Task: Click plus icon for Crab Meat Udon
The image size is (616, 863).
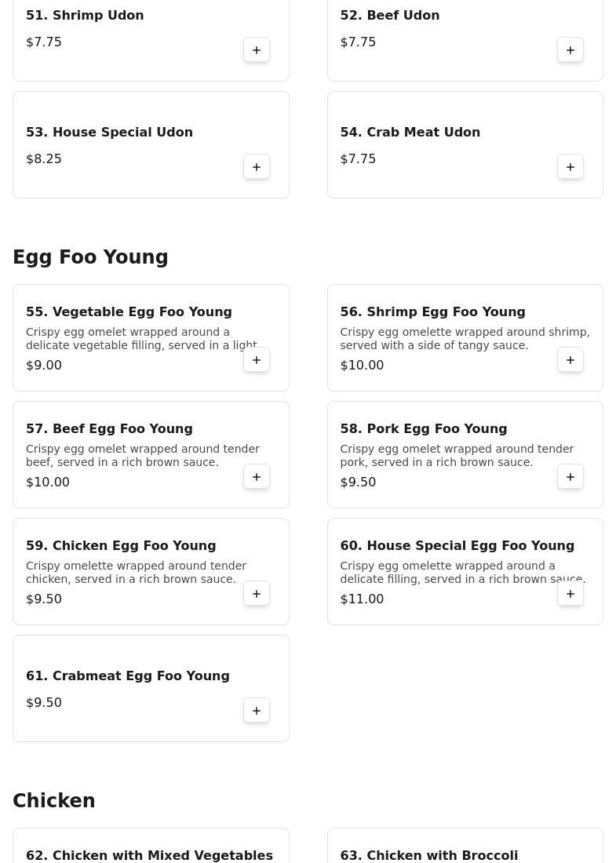Action: pos(570,167)
